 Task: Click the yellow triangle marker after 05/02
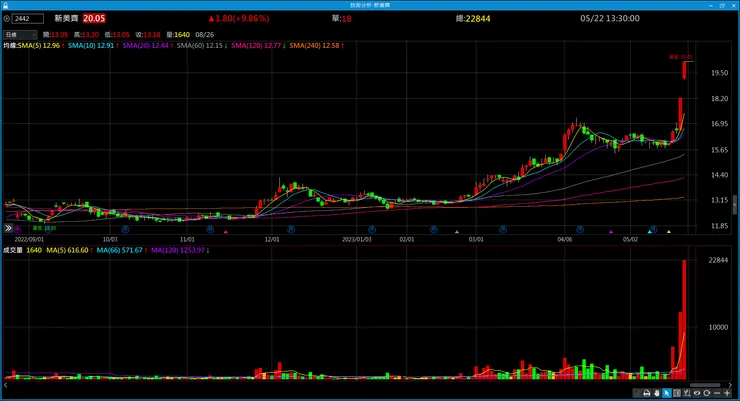click(x=669, y=232)
